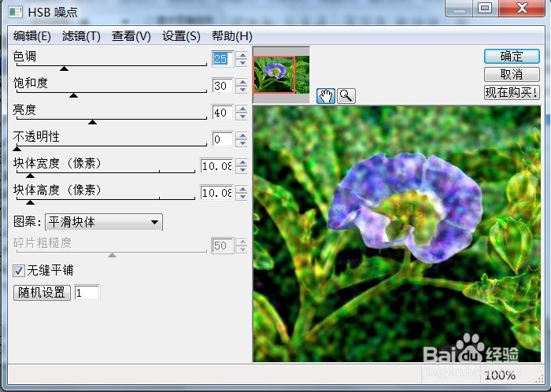
Task: Click the 色调 slider track
Action: point(112,65)
